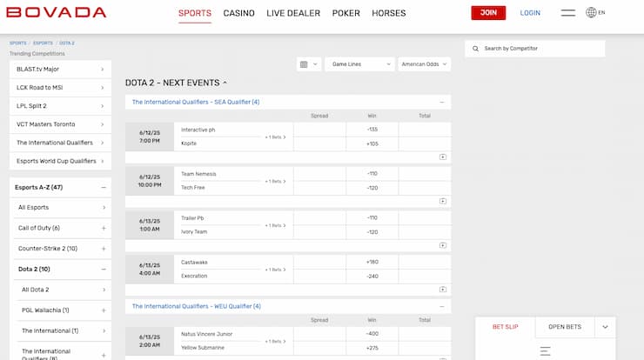644x360 pixels.
Task: Click the search magnifier icon
Action: tap(475, 49)
